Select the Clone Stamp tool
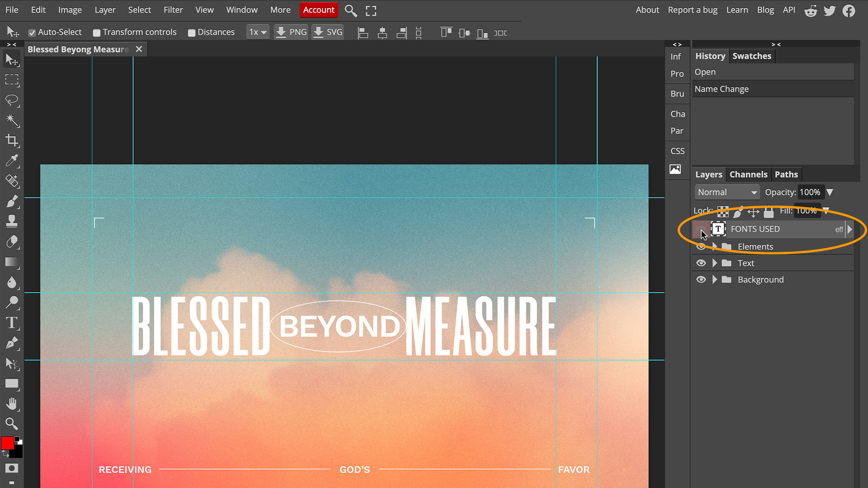The image size is (868, 488). 12,221
